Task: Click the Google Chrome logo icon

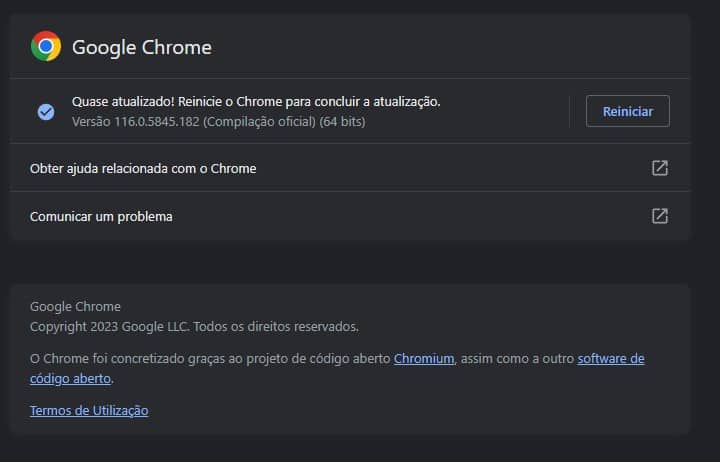Action: 46,46
